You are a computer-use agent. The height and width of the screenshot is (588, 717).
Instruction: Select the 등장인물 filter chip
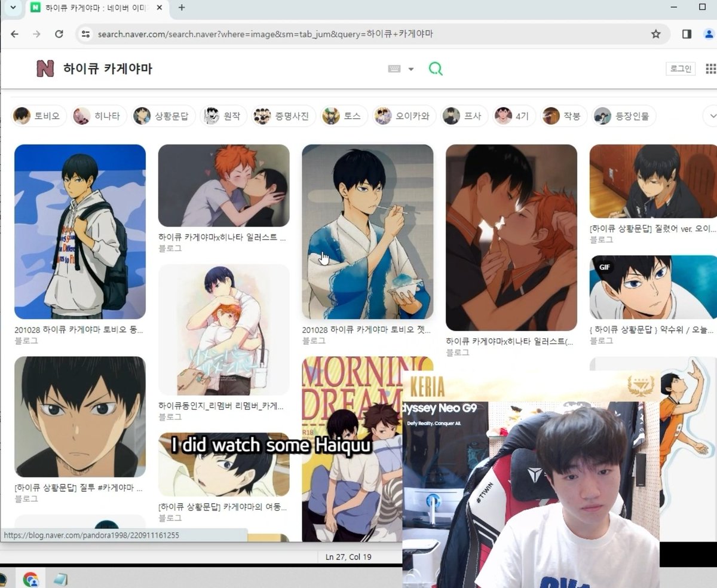click(x=624, y=116)
